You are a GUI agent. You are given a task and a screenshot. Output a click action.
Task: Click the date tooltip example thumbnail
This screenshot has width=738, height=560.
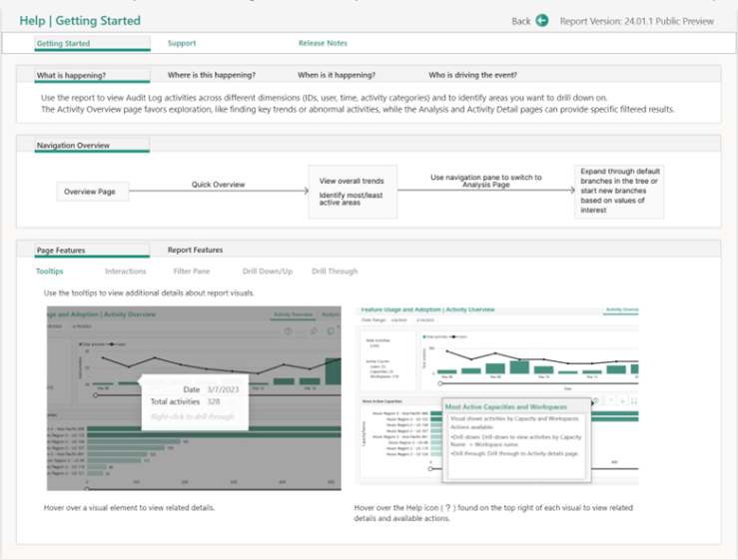(193, 397)
